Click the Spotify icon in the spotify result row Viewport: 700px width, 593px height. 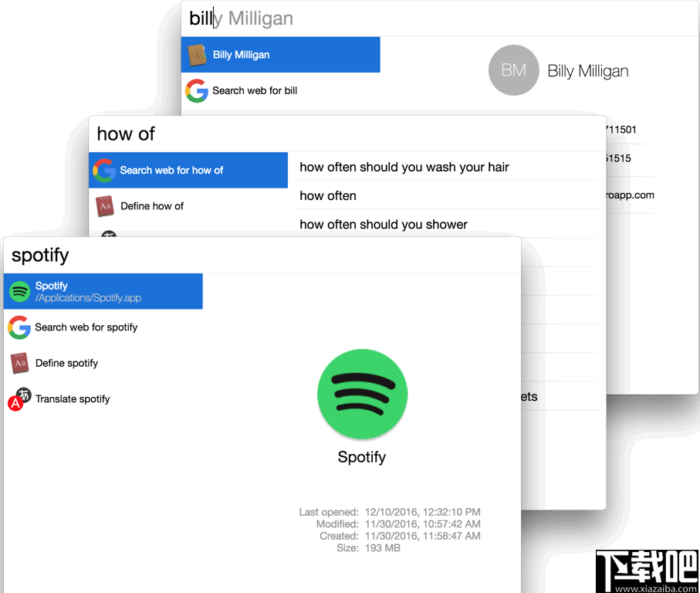click(x=19, y=292)
